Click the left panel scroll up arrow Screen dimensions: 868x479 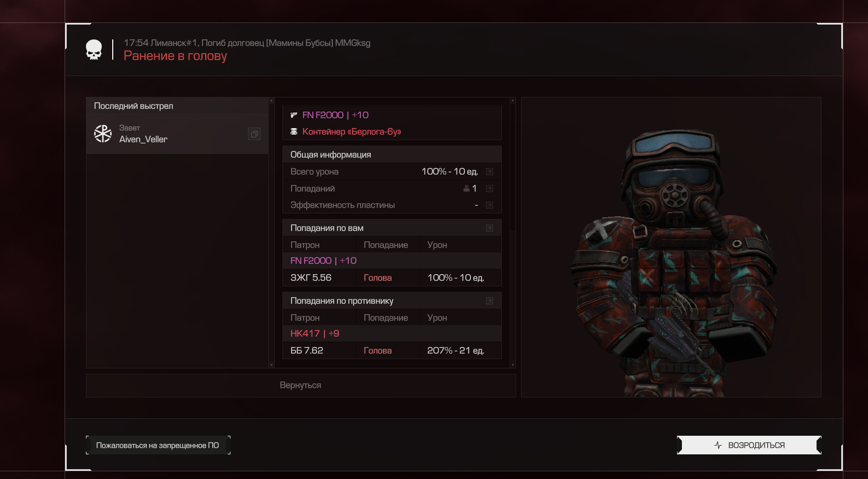click(x=271, y=101)
